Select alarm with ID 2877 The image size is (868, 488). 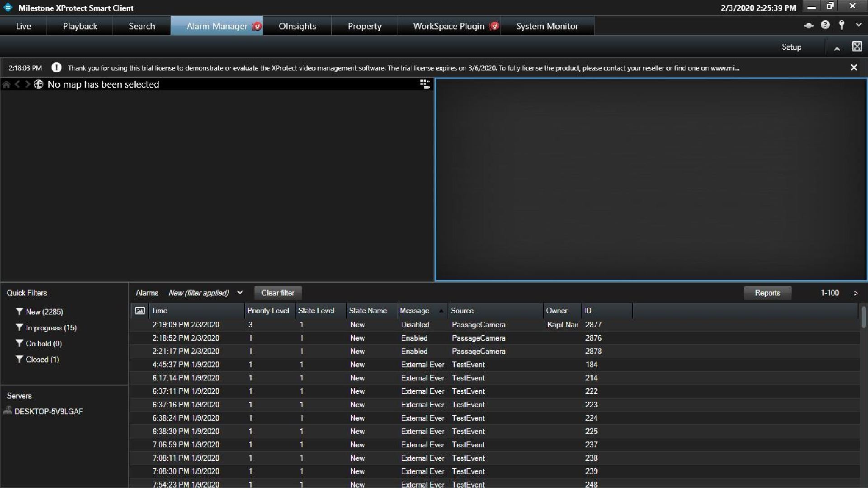[x=495, y=325]
